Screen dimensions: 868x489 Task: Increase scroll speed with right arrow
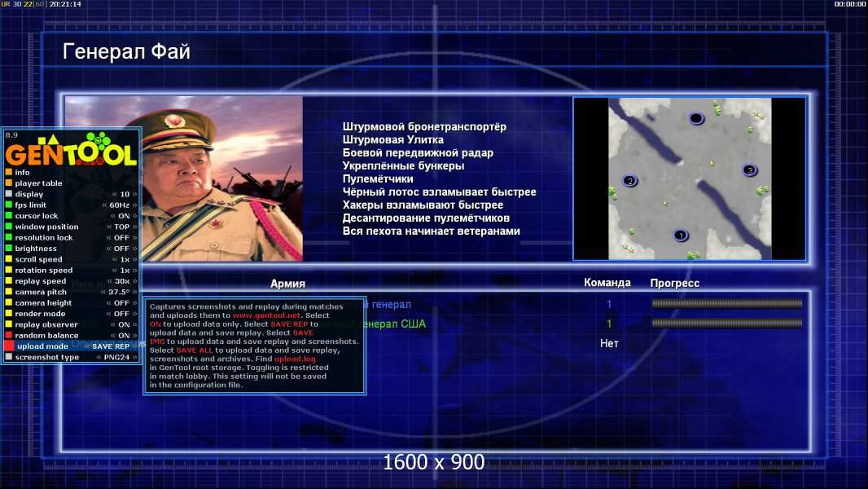click(134, 259)
